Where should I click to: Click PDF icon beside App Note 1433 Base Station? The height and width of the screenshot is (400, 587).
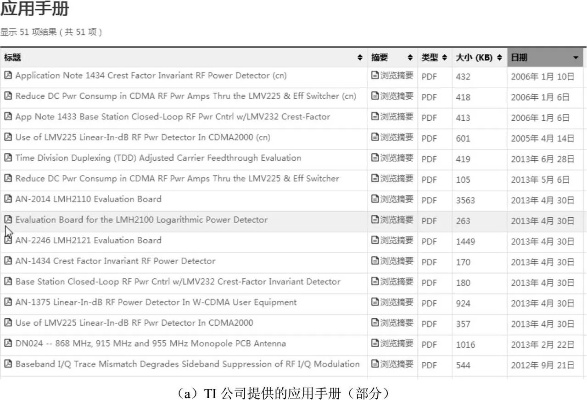[8, 116]
